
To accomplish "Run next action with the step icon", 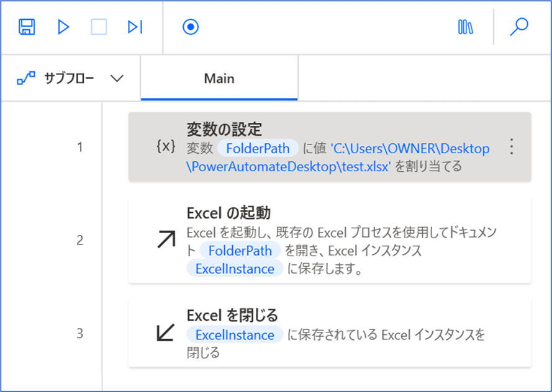I will coord(135,27).
